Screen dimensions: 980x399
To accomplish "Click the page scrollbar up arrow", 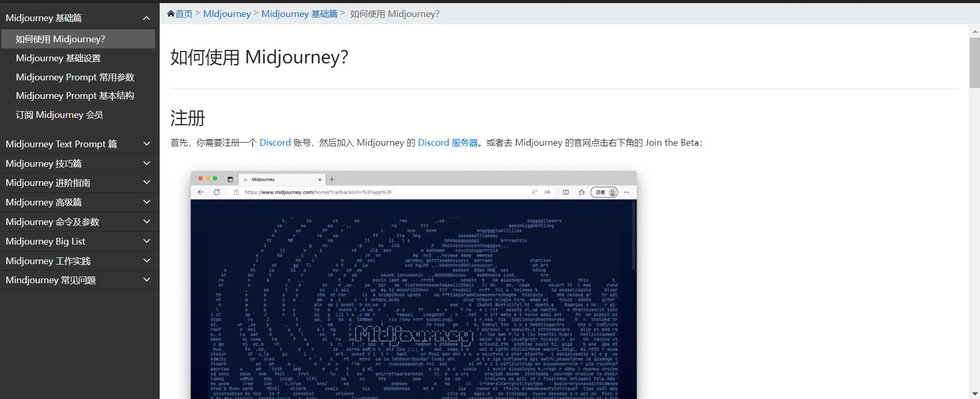I will (x=974, y=31).
